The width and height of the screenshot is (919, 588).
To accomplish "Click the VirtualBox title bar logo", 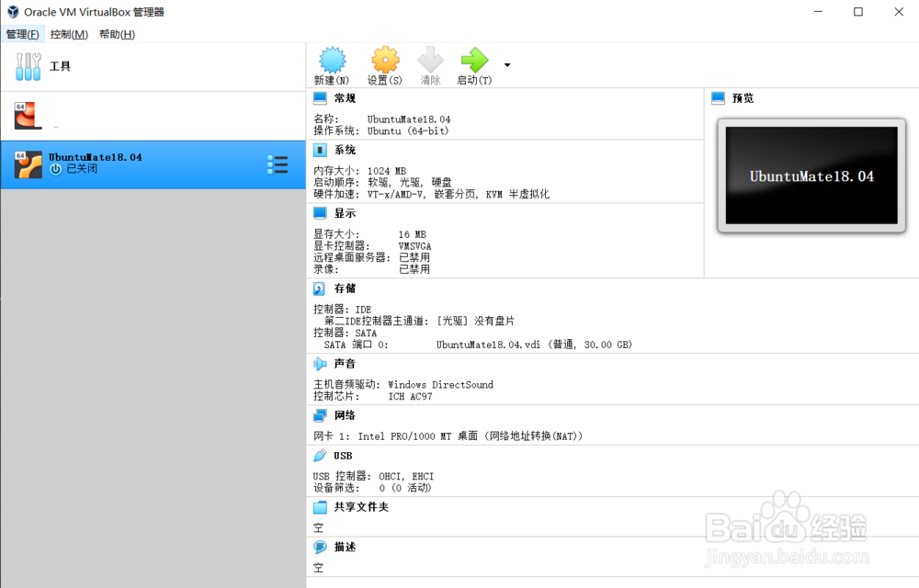I will pyautogui.click(x=13, y=12).
